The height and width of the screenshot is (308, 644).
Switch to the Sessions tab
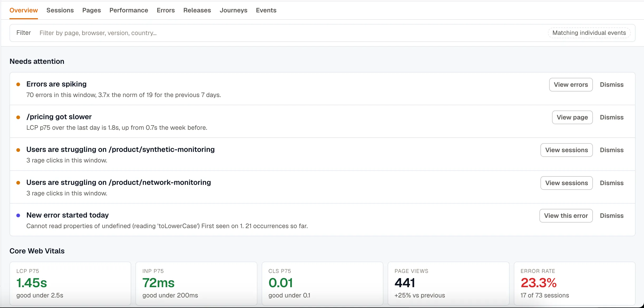[x=60, y=10]
